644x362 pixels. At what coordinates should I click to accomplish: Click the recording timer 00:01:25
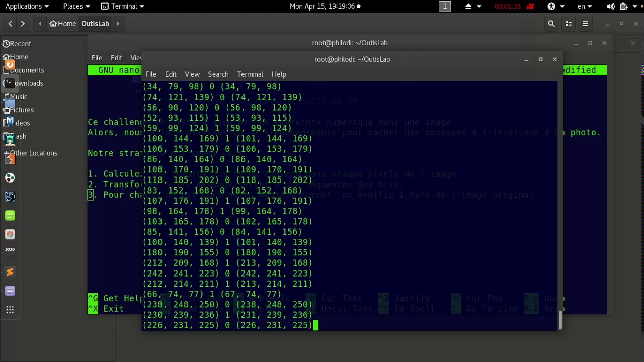pyautogui.click(x=507, y=6)
